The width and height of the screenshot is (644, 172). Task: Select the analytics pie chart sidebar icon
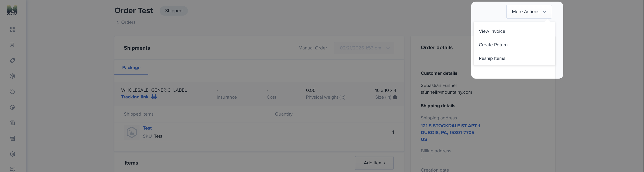[12, 107]
